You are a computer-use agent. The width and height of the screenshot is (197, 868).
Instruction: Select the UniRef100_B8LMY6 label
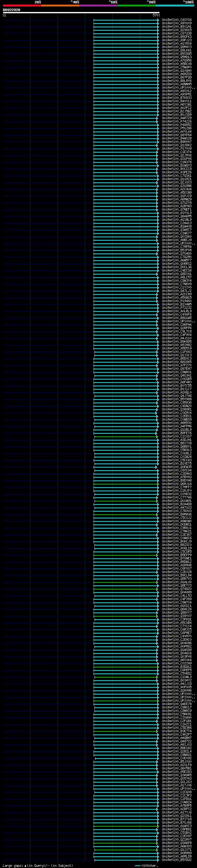point(176,81)
